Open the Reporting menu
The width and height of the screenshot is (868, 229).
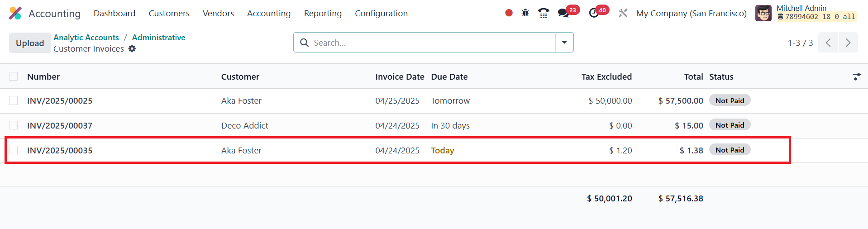tap(323, 13)
